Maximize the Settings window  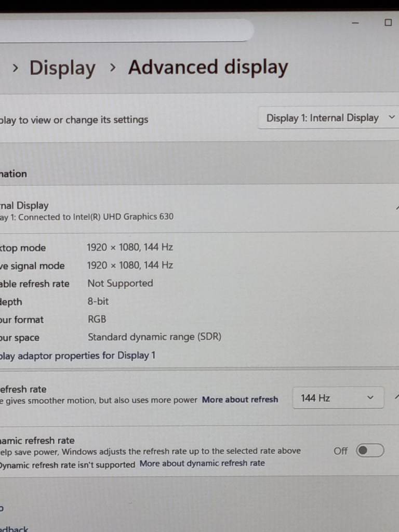coord(388,22)
